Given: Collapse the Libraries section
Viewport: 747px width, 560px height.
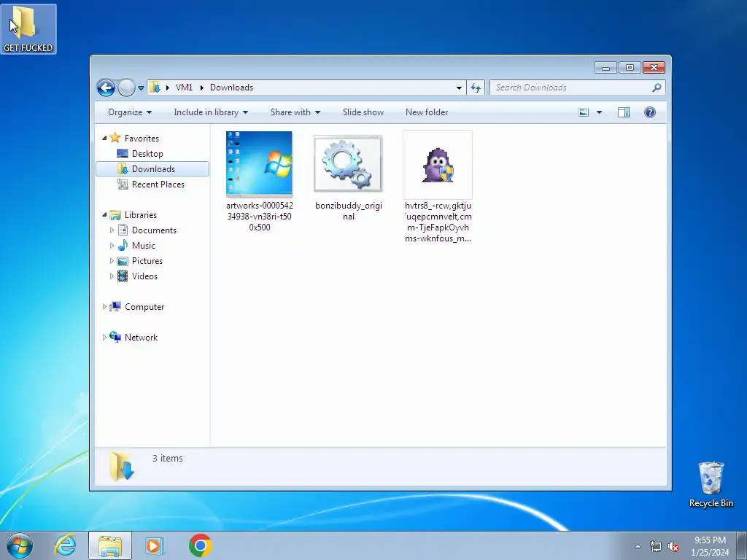Looking at the screenshot, I should click(x=104, y=215).
